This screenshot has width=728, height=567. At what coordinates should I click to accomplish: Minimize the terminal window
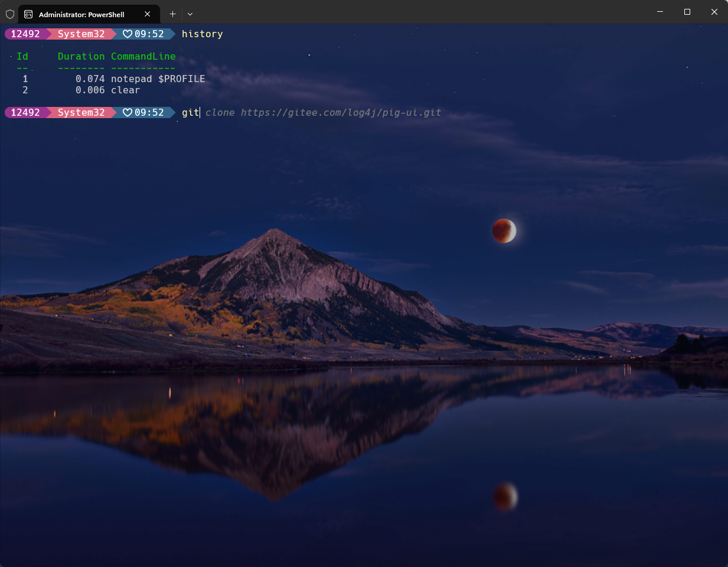click(660, 12)
